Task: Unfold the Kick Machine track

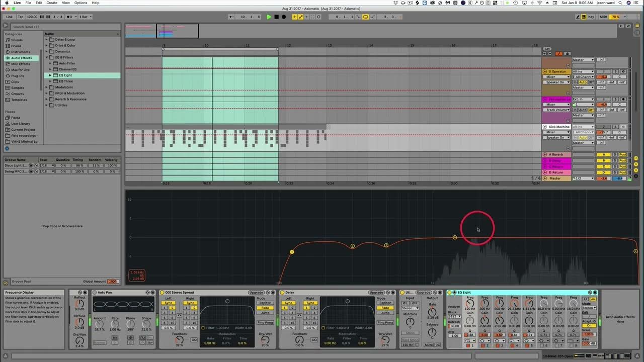Action: pyautogui.click(x=545, y=127)
